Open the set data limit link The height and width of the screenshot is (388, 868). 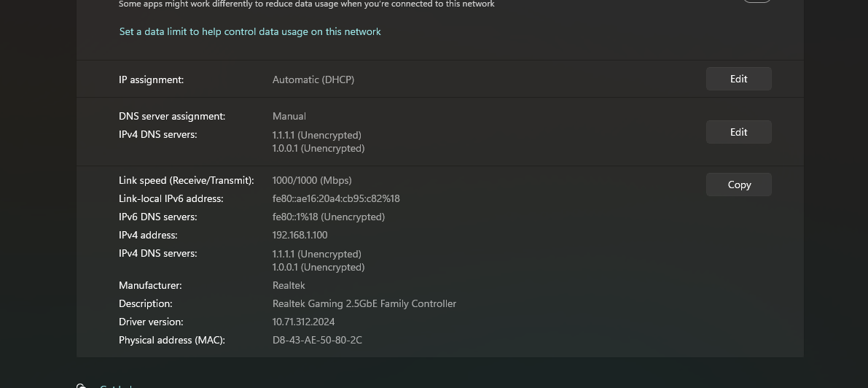[x=250, y=31]
